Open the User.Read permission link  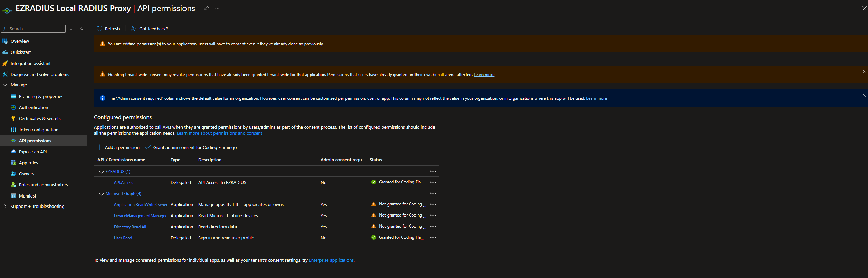[123, 238]
